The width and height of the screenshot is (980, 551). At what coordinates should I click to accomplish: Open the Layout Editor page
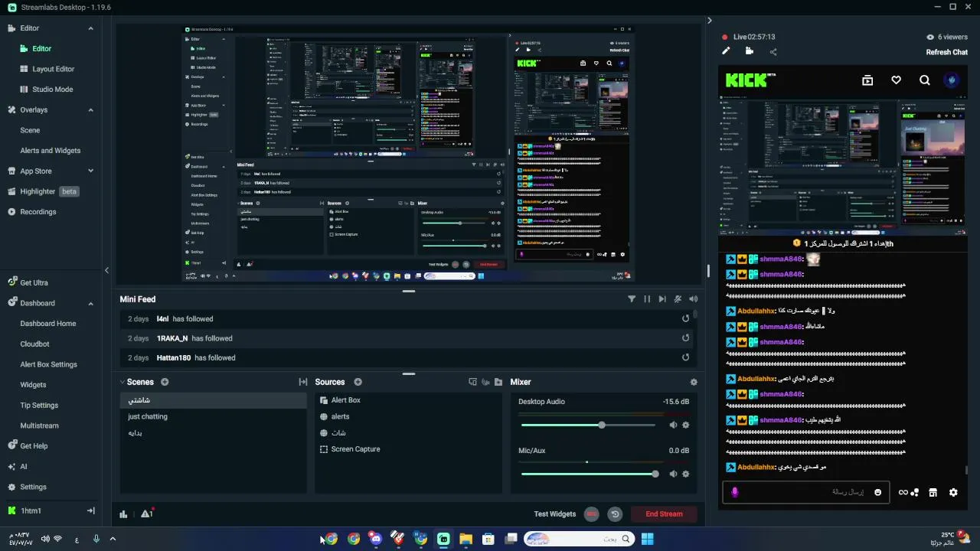click(53, 69)
